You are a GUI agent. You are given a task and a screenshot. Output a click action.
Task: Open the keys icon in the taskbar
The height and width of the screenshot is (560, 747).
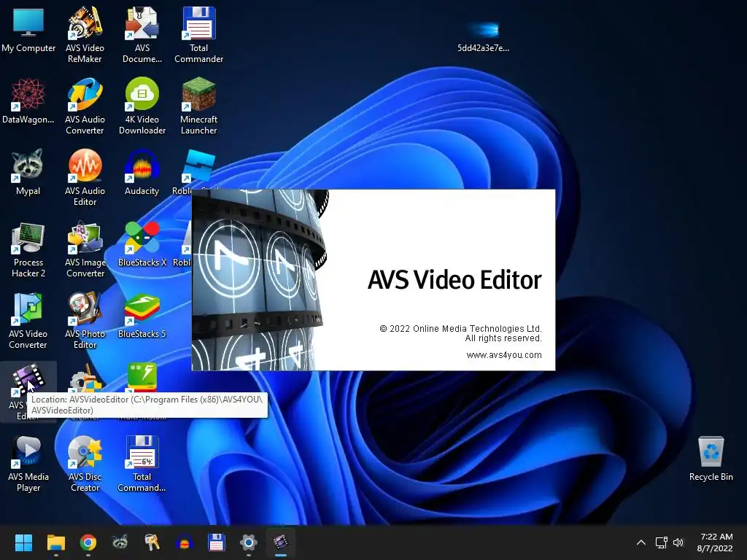(152, 542)
